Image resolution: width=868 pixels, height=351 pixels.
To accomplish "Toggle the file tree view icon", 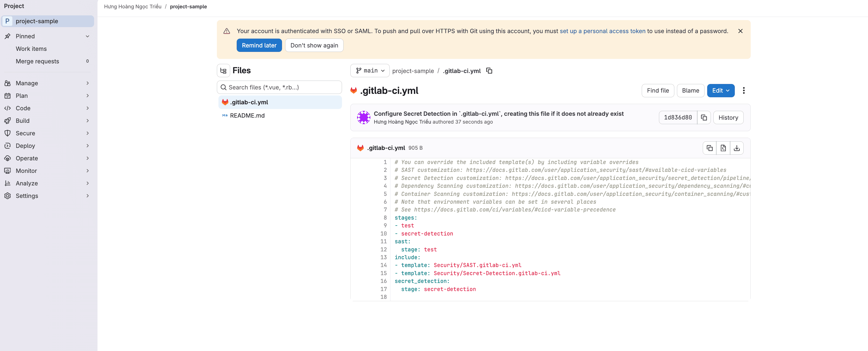I will pos(223,70).
